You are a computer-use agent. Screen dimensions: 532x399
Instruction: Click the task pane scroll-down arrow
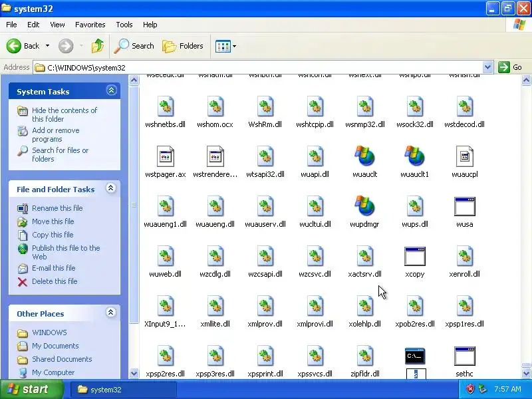[x=134, y=374]
